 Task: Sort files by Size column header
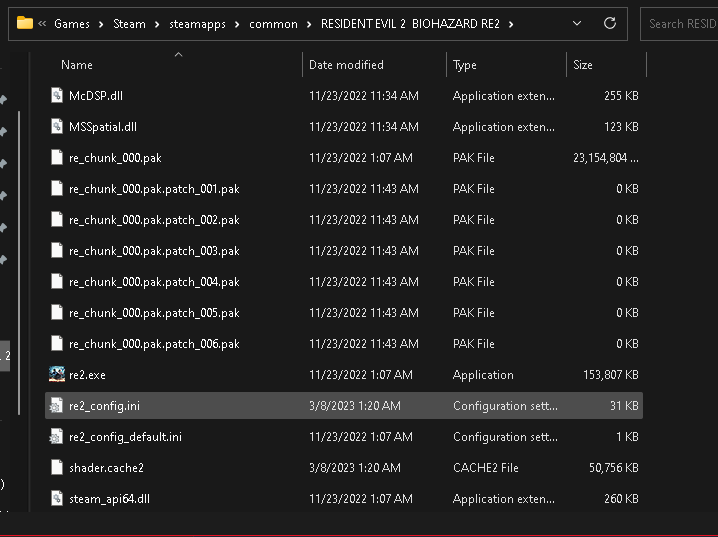583,65
